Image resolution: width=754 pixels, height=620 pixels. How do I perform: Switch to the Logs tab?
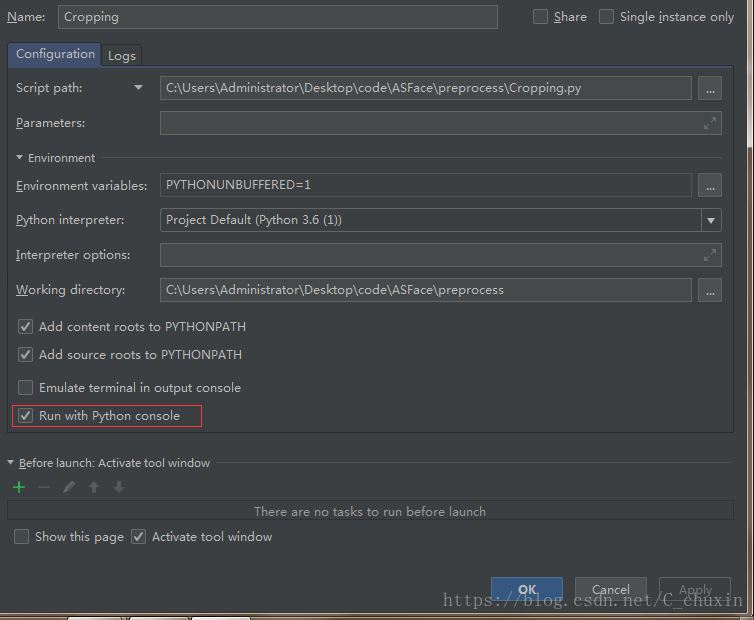tap(122, 56)
